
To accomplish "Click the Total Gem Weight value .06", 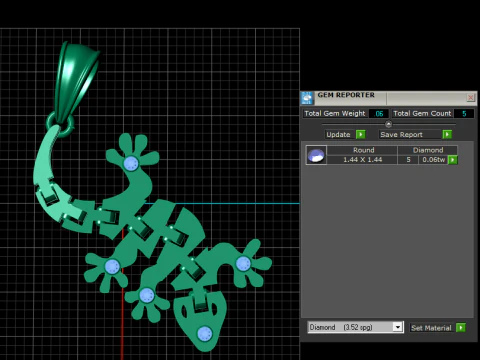I will tap(379, 114).
